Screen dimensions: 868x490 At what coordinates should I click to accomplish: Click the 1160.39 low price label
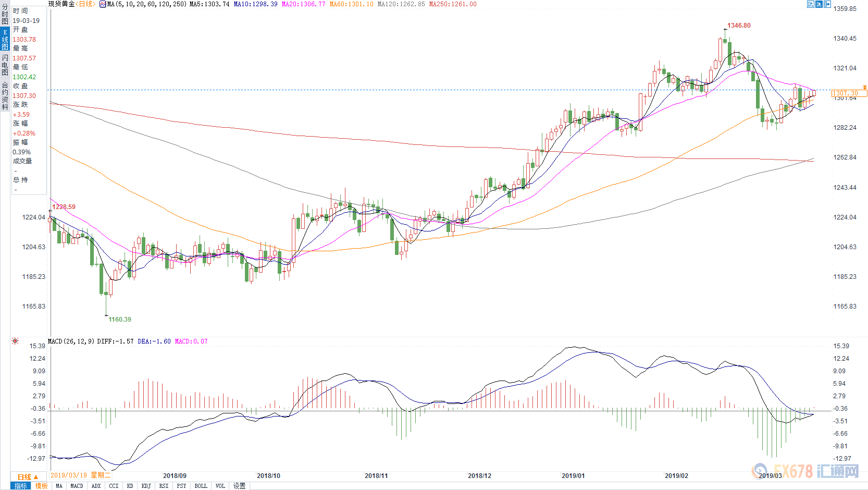tap(120, 320)
